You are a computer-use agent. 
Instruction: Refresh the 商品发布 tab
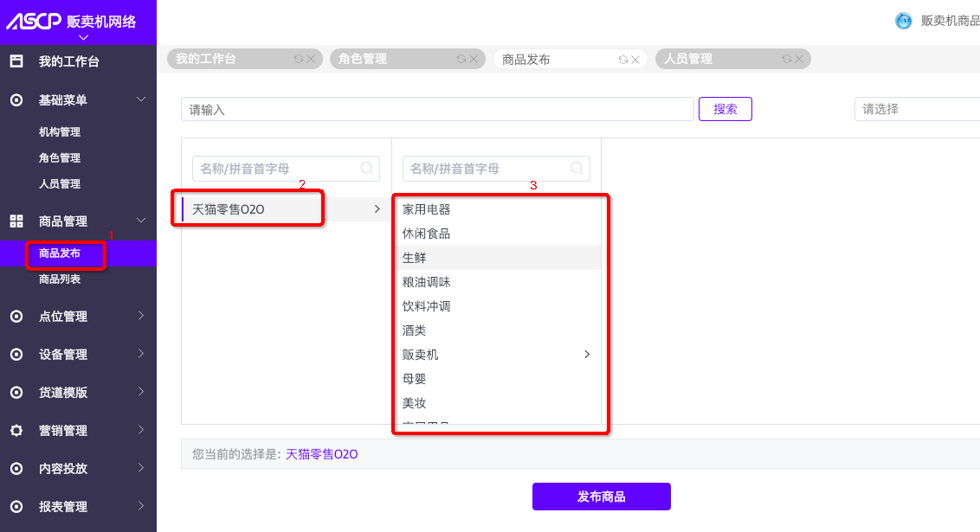pos(623,60)
